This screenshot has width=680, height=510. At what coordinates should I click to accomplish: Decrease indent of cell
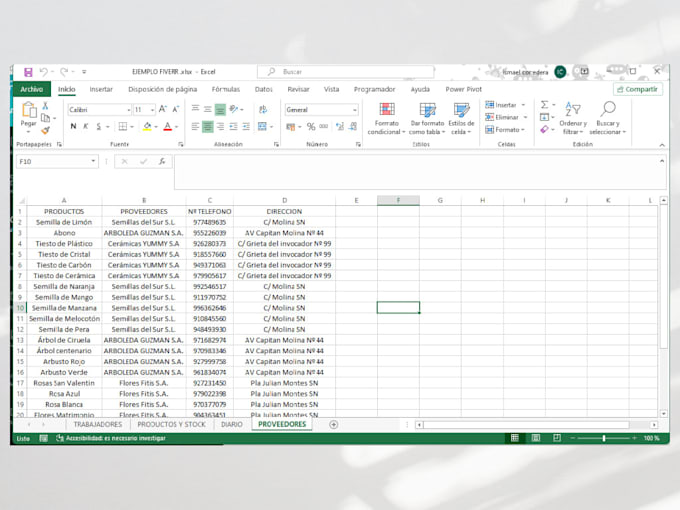click(x=233, y=127)
